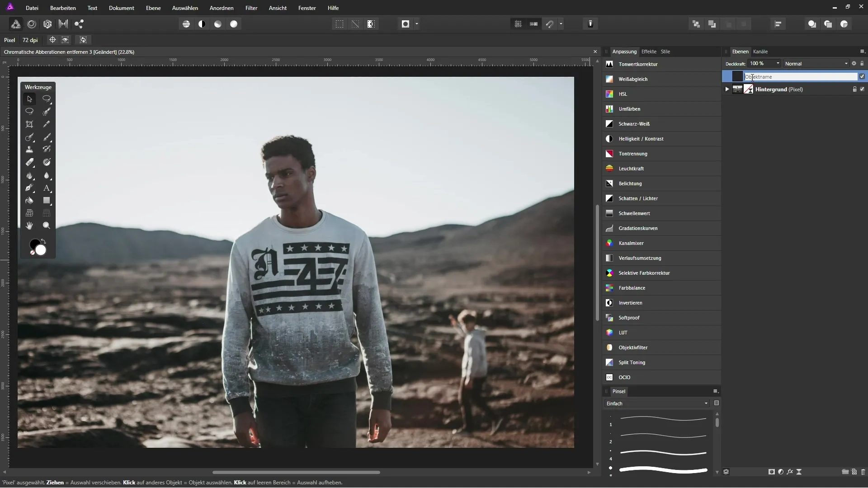The width and height of the screenshot is (868, 488).
Task: Switch to the Develop Persona
Action: pos(47,24)
